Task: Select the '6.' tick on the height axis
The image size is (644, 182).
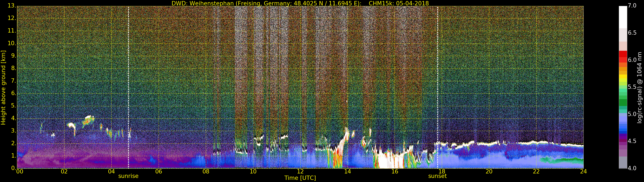Action: coord(14,94)
